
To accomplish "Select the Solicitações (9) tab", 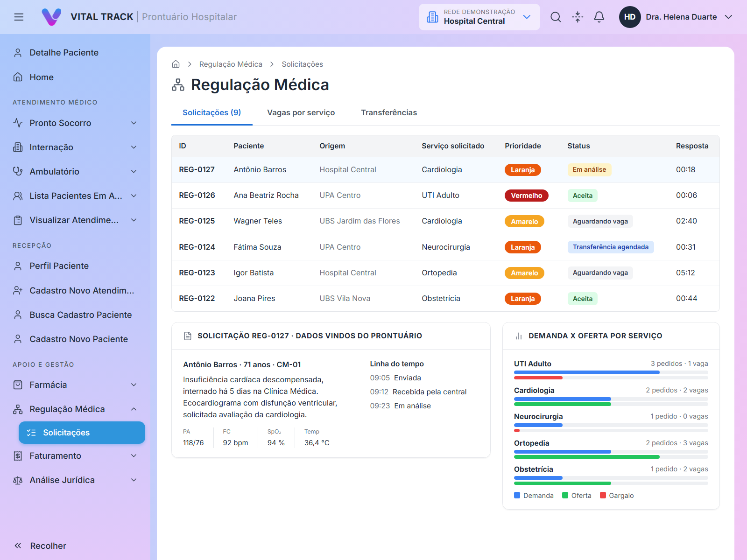I will tap(212, 112).
